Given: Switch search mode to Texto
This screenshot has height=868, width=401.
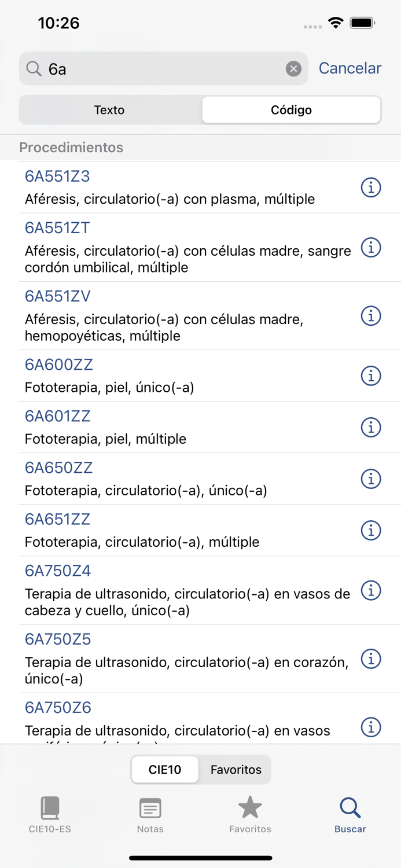Looking at the screenshot, I should (x=110, y=109).
